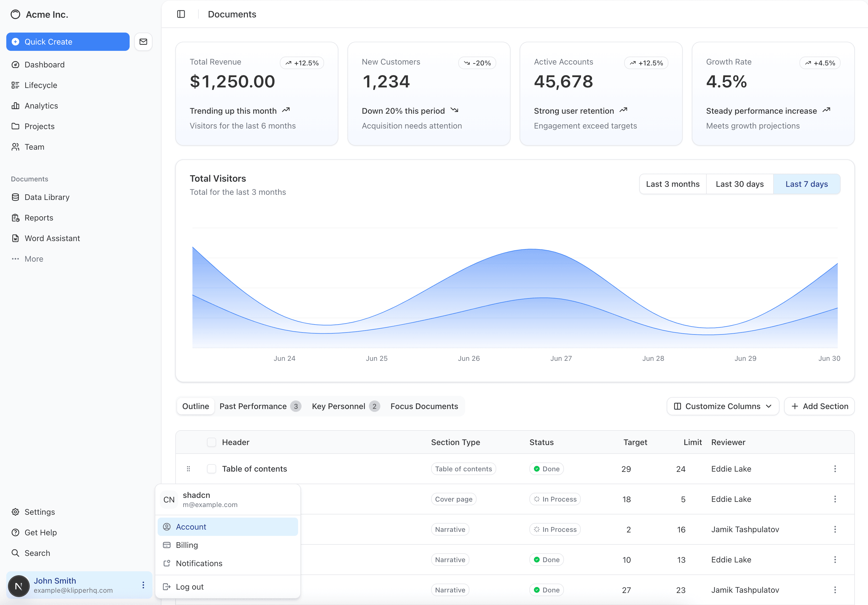The height and width of the screenshot is (605, 868).
Task: Click the Quick Create button
Action: (68, 42)
